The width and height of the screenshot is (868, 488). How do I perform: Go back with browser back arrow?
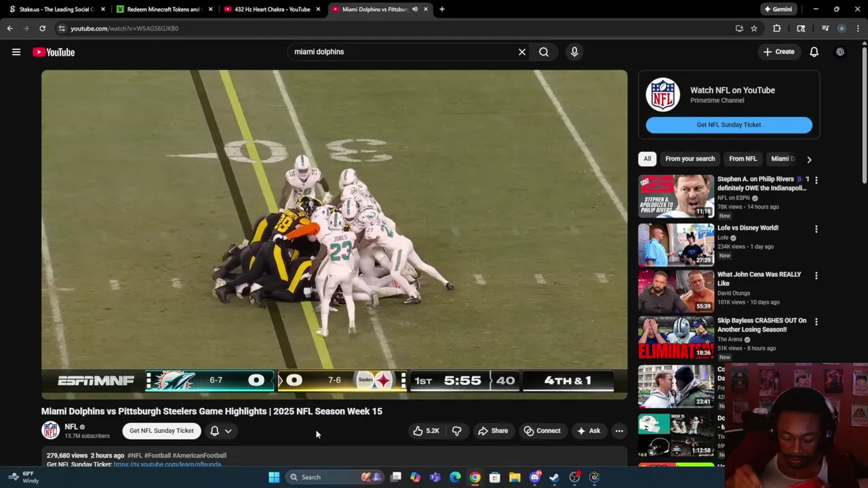tap(10, 28)
